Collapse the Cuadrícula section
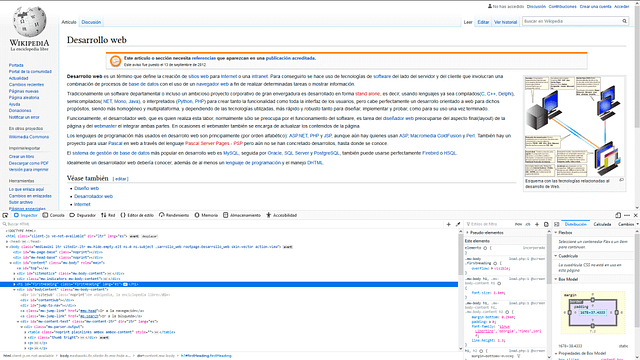640x360 pixels. point(556,256)
